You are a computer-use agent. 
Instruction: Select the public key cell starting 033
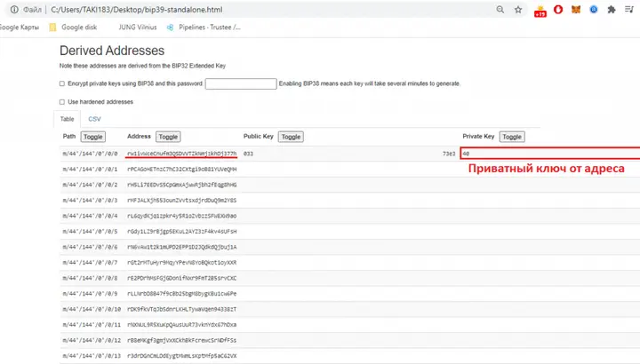[x=248, y=154]
